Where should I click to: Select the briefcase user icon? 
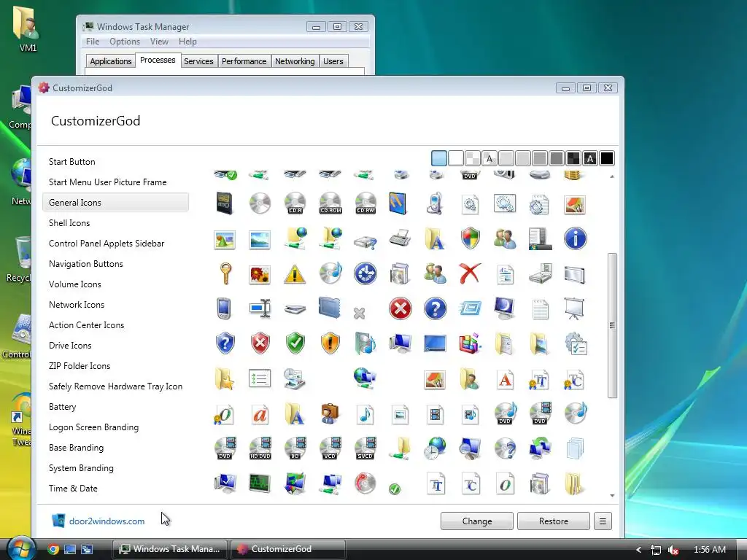tap(330, 414)
